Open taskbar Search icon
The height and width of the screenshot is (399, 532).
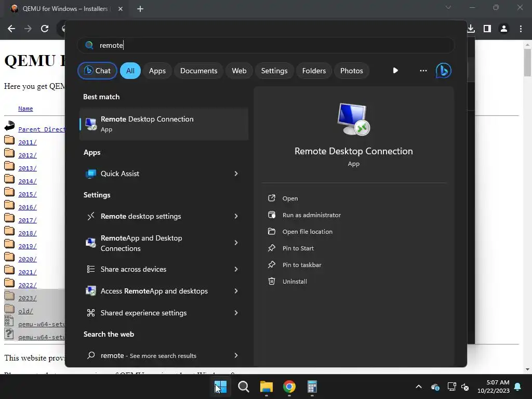point(244,387)
